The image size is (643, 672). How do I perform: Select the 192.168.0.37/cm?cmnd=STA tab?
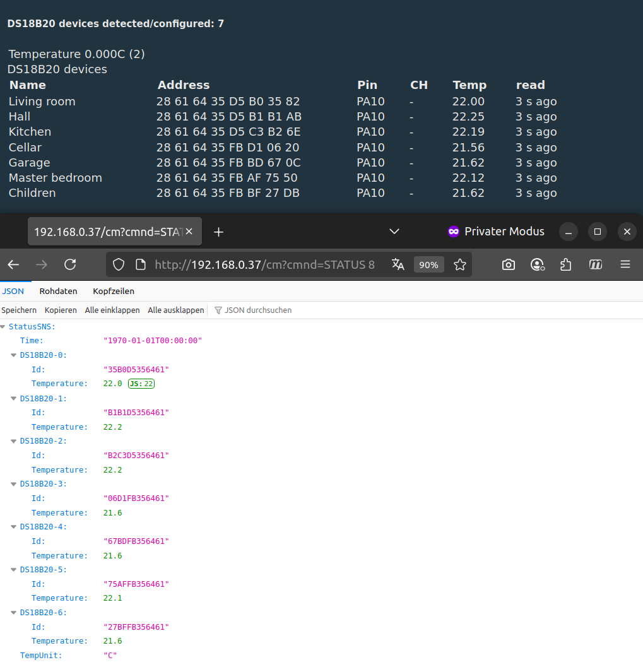coord(114,232)
